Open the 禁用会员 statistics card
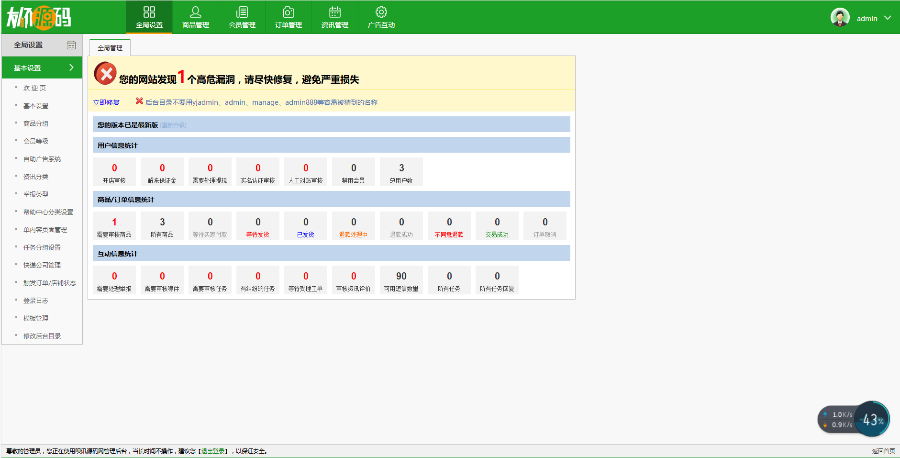Screen dimensions: 900x458 354,172
